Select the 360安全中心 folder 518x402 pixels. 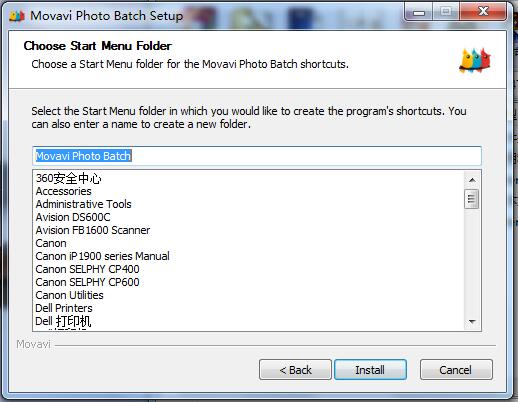pos(68,178)
